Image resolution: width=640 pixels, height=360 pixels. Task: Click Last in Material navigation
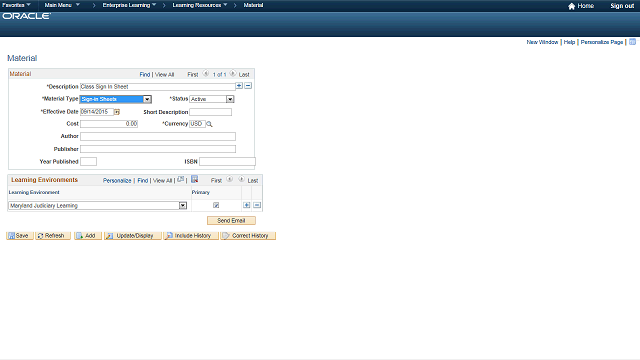[x=244, y=75]
